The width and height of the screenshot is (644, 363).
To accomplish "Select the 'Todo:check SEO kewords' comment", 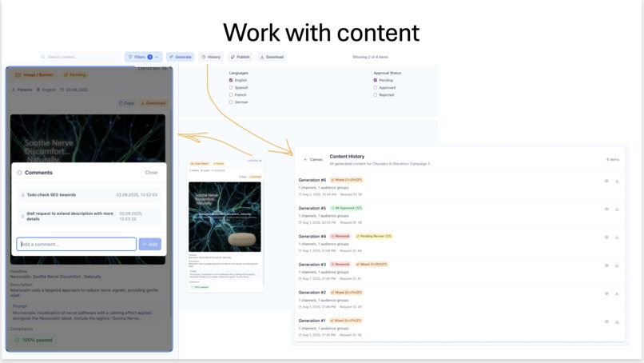I will tap(89, 195).
